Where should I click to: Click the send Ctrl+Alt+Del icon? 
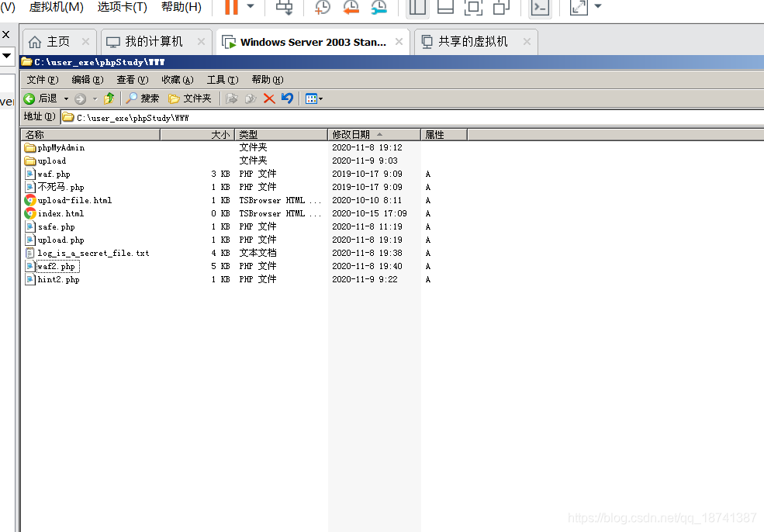(285, 7)
